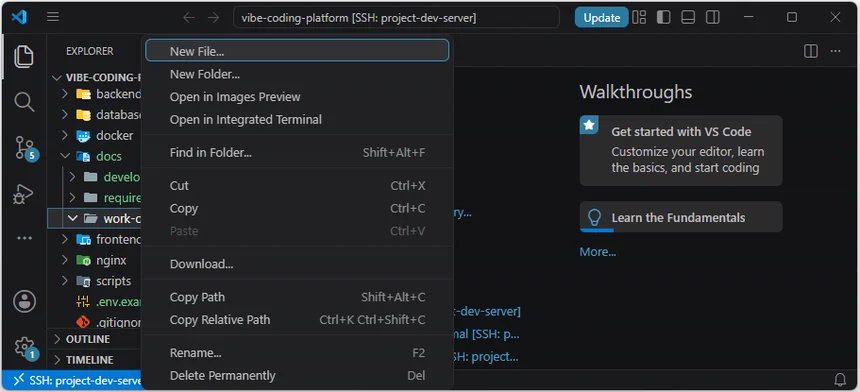Viewport: 860px width, 392px height.
Task: Click the VS Code logo icon
Action: [x=19, y=17]
